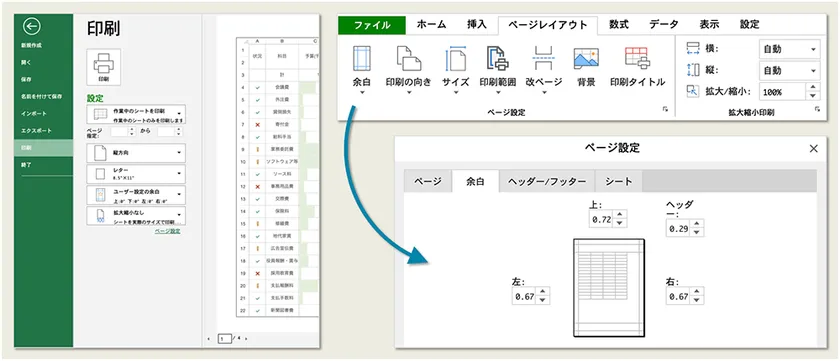840x361 pixels.
Task: Click the ページ設定 link under print settings
Action: 168,231
